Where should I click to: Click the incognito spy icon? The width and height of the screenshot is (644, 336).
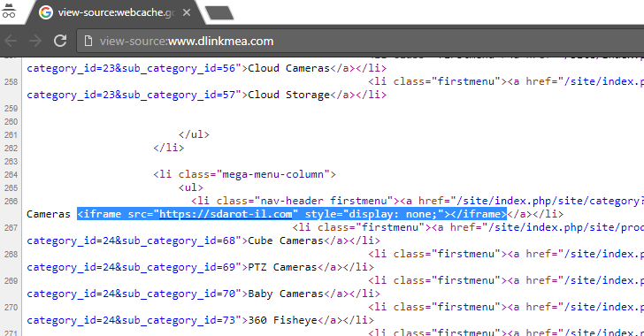tap(9, 11)
